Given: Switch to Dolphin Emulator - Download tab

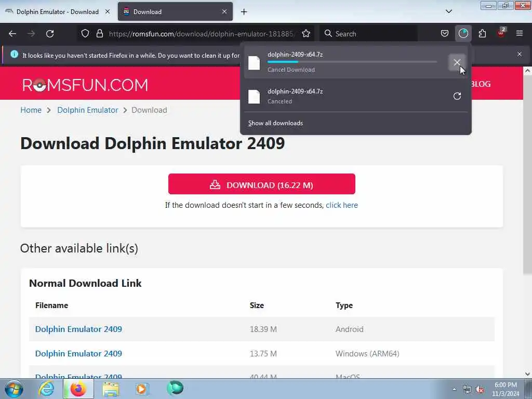Looking at the screenshot, I should (x=58, y=11).
